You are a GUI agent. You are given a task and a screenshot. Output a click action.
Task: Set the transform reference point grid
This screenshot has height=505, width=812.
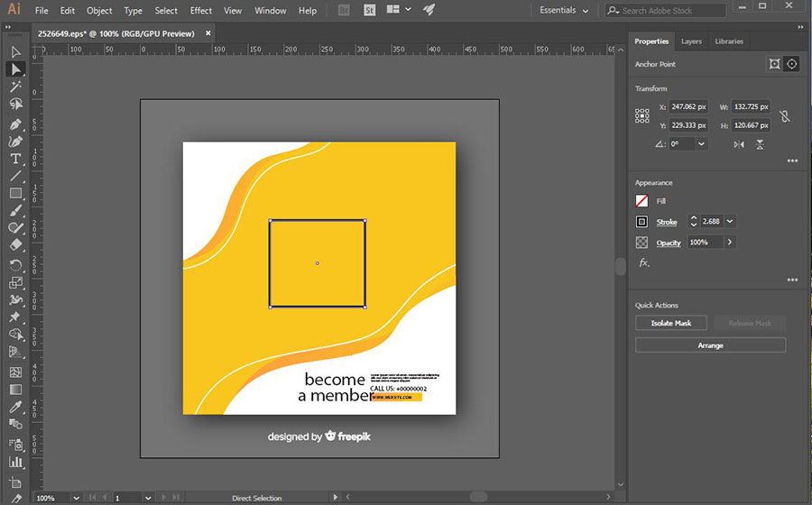pos(642,116)
